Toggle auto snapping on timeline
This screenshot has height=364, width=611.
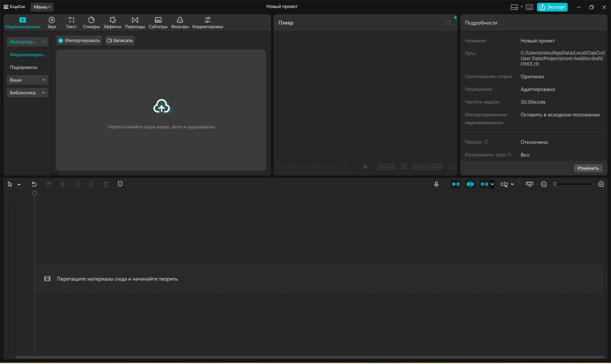coord(470,184)
